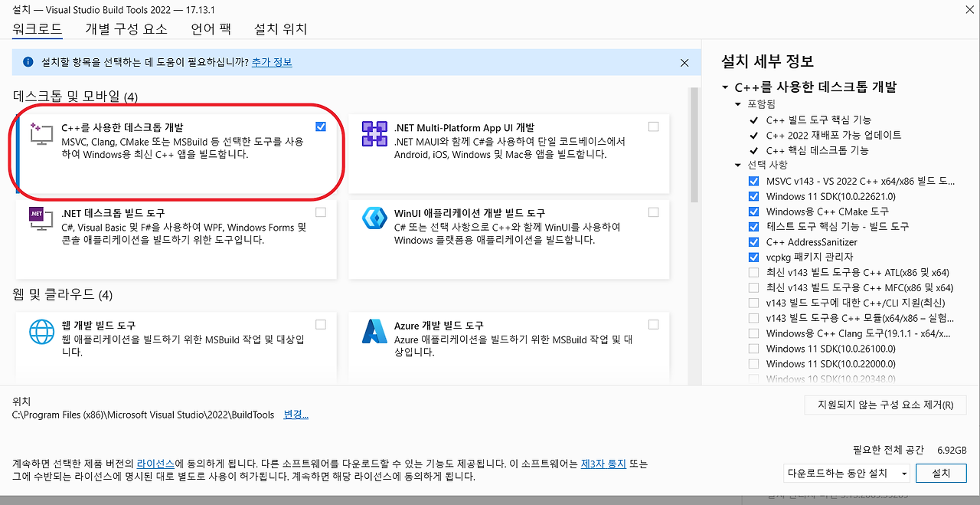Image resolution: width=980 pixels, height=505 pixels.
Task: Tick the WinUI 애플리케이션 개발 빌드 도구 checkbox
Action: 653,212
